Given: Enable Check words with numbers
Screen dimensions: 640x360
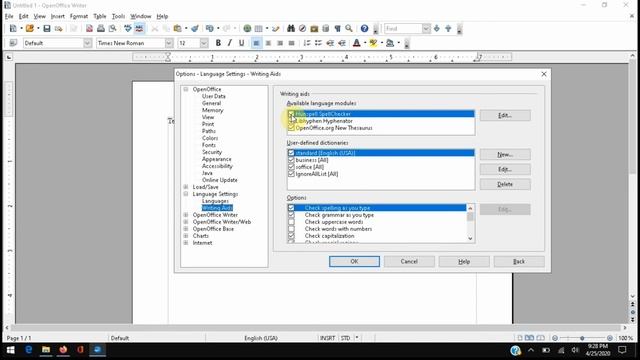Looking at the screenshot, I should (x=291, y=229).
